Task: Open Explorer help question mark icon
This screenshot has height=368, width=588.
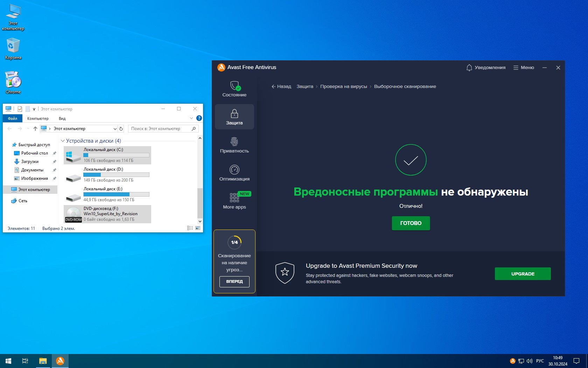Action: (x=199, y=118)
